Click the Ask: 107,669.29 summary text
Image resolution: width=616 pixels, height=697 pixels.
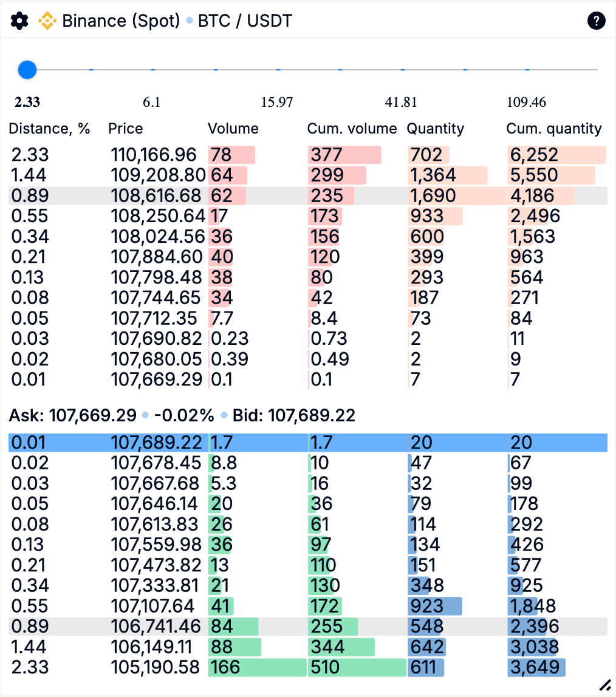73,416
